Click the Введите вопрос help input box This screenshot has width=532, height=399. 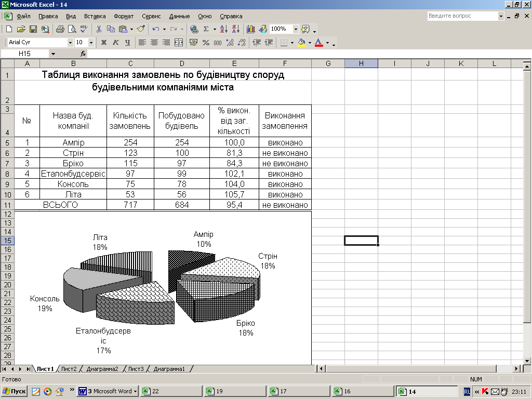(x=462, y=16)
